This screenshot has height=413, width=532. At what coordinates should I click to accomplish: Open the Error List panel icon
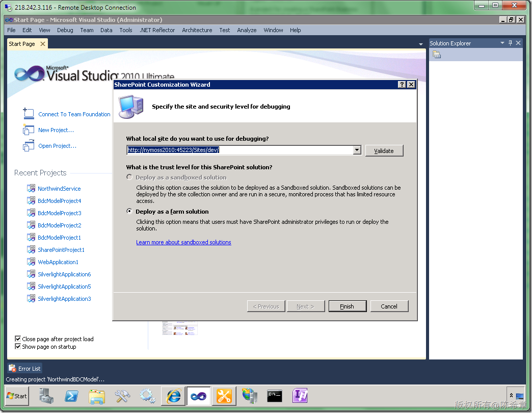12,368
